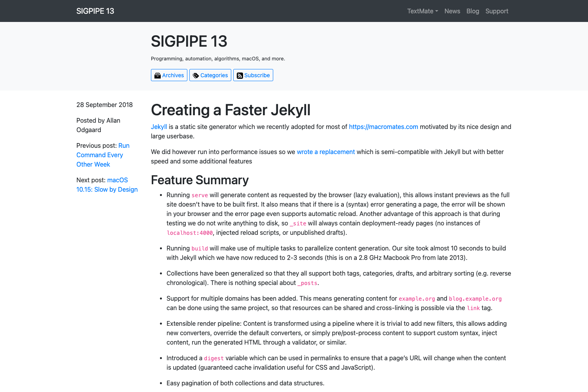Open the Support navbar item
This screenshot has width=588, height=392.
(x=496, y=11)
